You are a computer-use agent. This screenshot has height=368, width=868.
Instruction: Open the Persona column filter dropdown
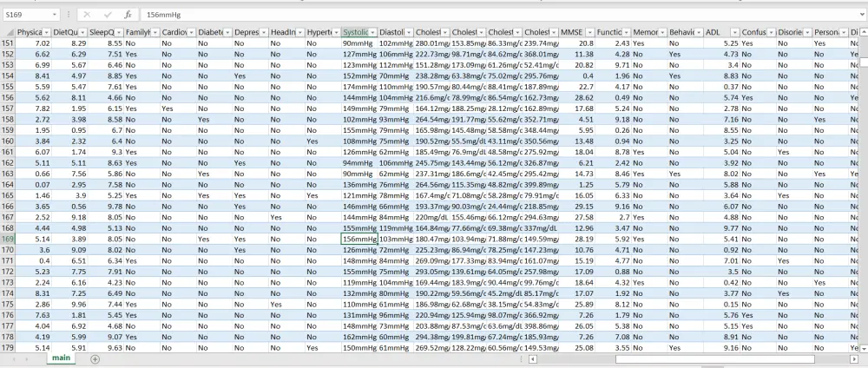[844, 32]
